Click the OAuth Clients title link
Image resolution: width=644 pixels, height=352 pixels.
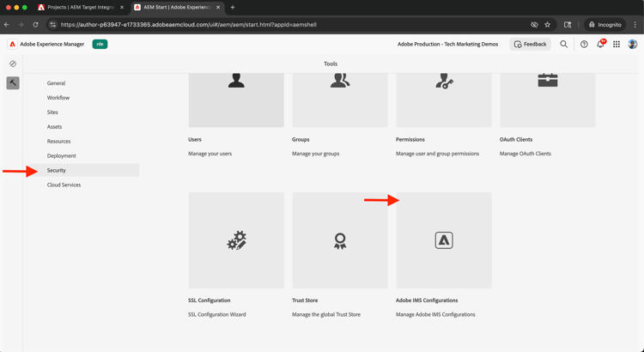[x=516, y=140]
